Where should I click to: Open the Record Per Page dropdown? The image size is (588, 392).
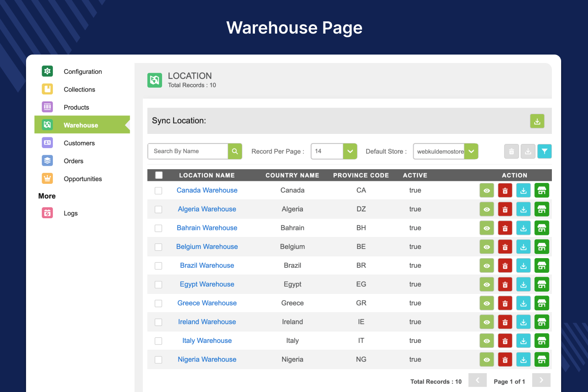coord(350,151)
